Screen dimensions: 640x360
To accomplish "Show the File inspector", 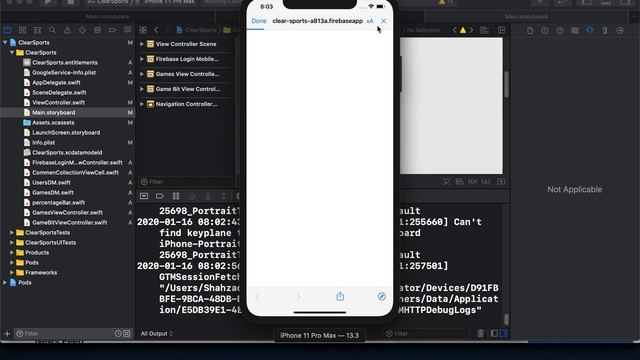I will pyautogui.click(x=530, y=30).
